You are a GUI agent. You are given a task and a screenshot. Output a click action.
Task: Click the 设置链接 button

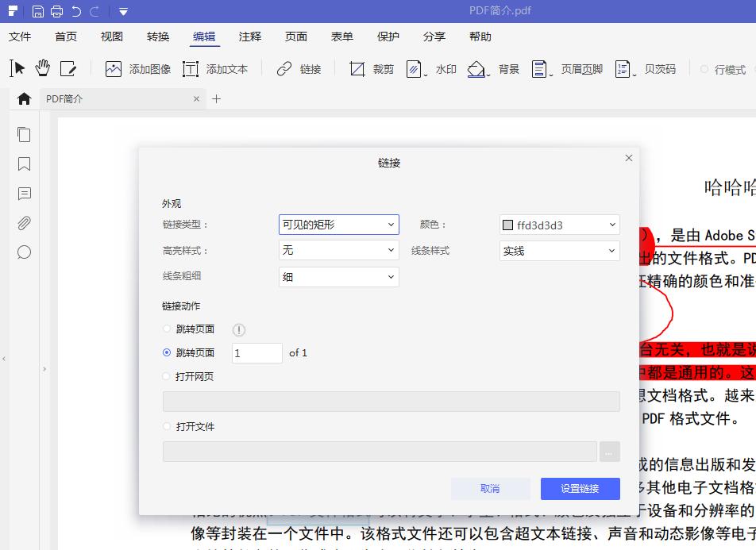(x=580, y=489)
